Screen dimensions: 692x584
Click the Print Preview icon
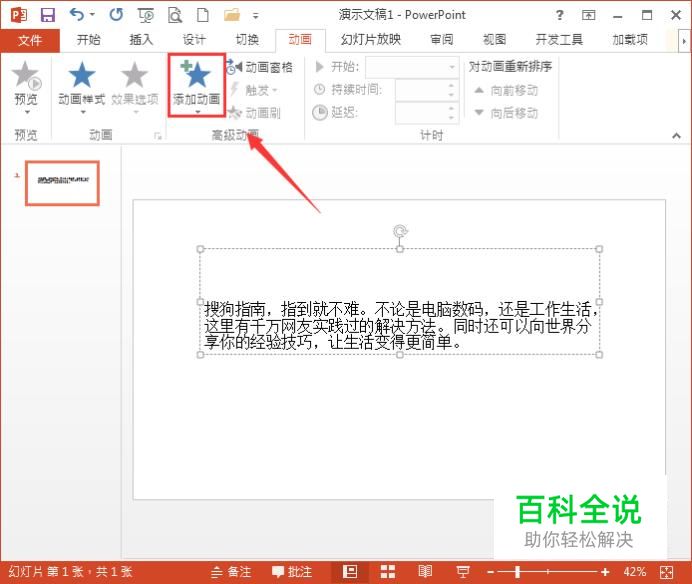tap(175, 15)
